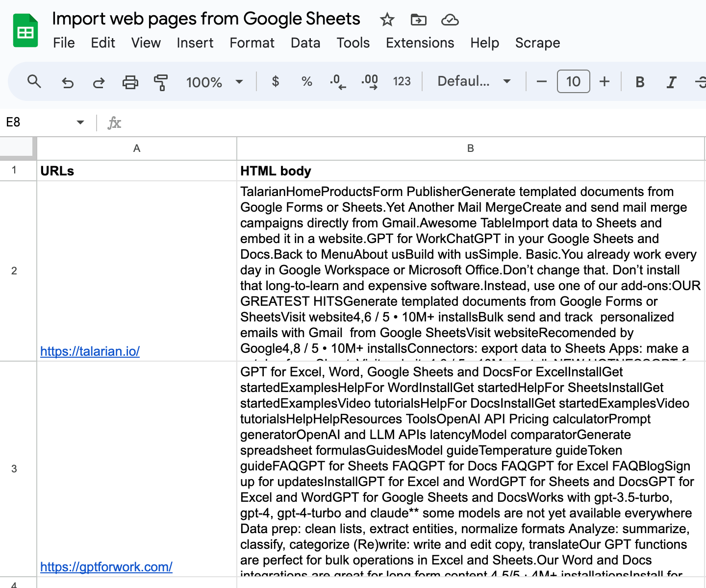This screenshot has width=706, height=588.
Task: Redo the last action
Action: (99, 82)
